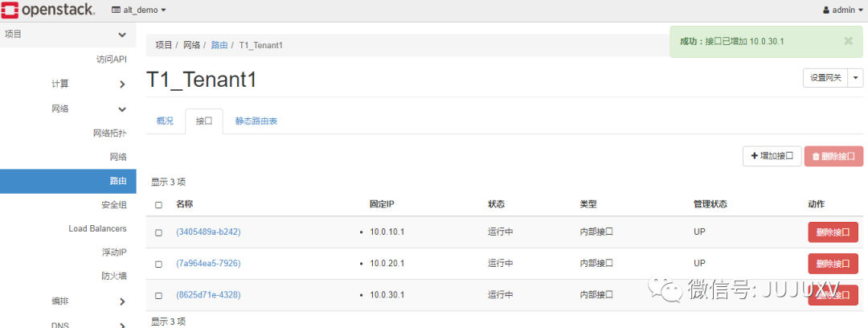Open the alt_demo project dropdown
Image resolution: width=868 pixels, height=328 pixels.
(x=138, y=10)
